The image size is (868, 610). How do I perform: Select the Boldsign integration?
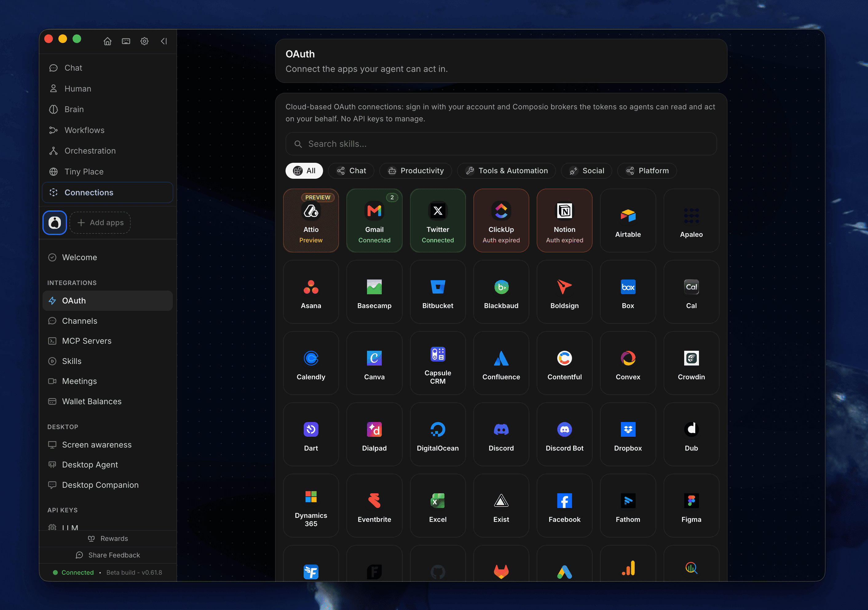564,291
